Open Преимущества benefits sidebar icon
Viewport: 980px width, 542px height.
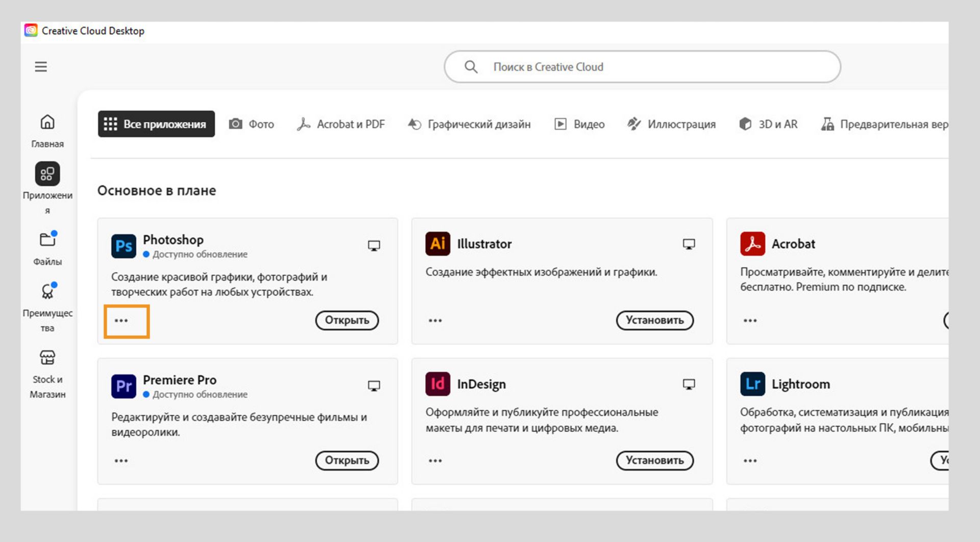point(47,291)
